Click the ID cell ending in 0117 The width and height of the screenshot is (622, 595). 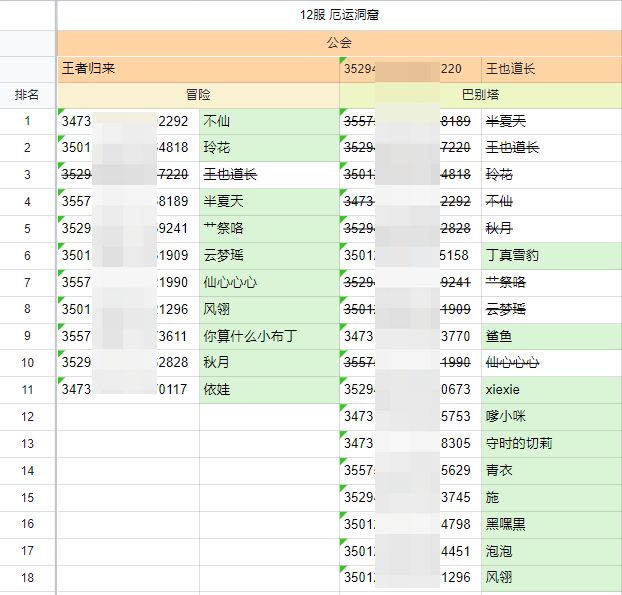(x=128, y=390)
